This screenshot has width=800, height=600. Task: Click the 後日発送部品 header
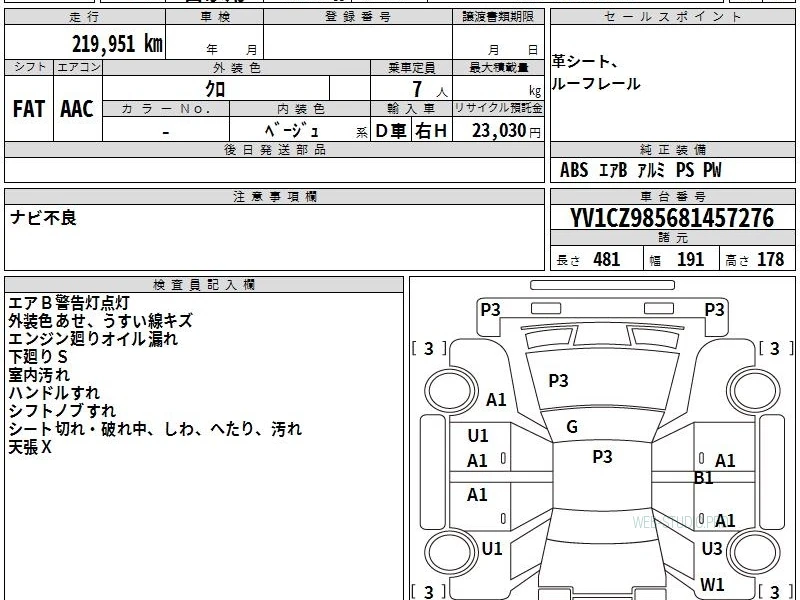[x=274, y=150]
